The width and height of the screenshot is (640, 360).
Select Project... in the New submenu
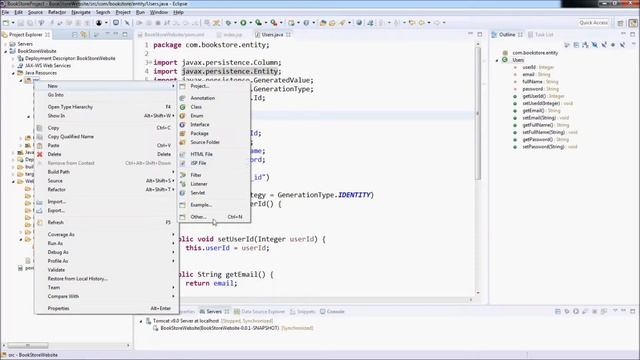[x=214, y=86]
